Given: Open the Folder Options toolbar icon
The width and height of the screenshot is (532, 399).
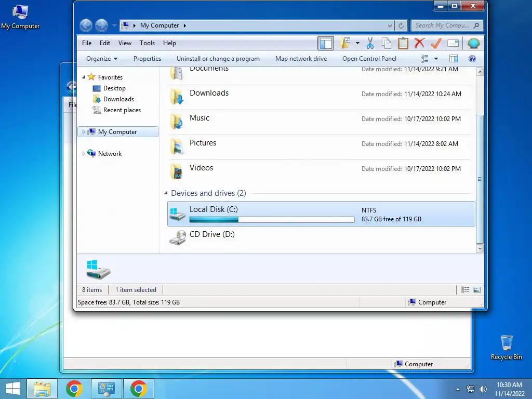Looking at the screenshot, I should (345, 43).
